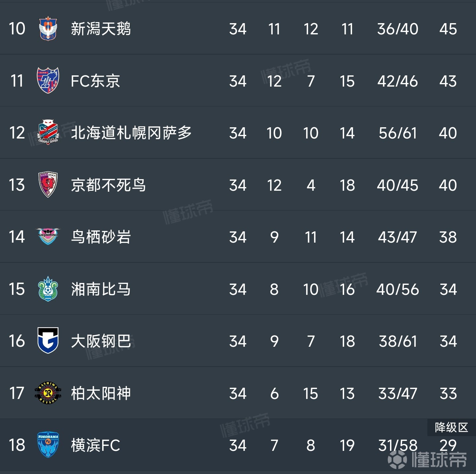The image size is (476, 474).
Task: Click the 鸟栖砂岩 draws count 11
Action: (311, 237)
